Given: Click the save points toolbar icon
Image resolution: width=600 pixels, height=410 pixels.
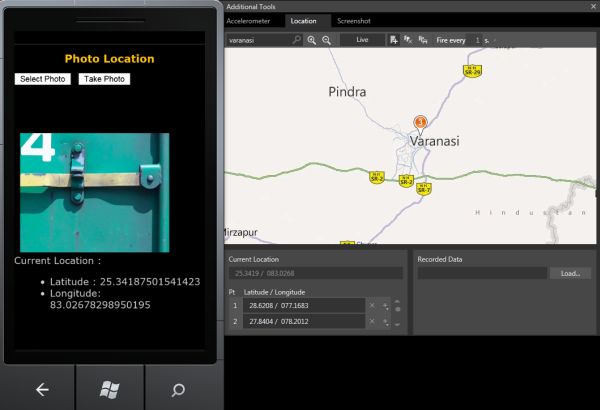Looking at the screenshot, I should pyautogui.click(x=422, y=40).
